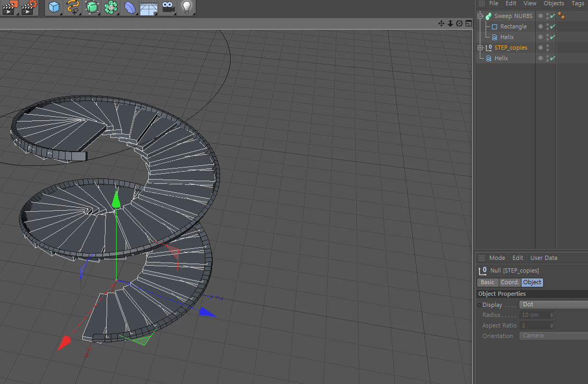Click the Object Manager panel grip icon
This screenshot has width=588, height=384.
[481, 3]
